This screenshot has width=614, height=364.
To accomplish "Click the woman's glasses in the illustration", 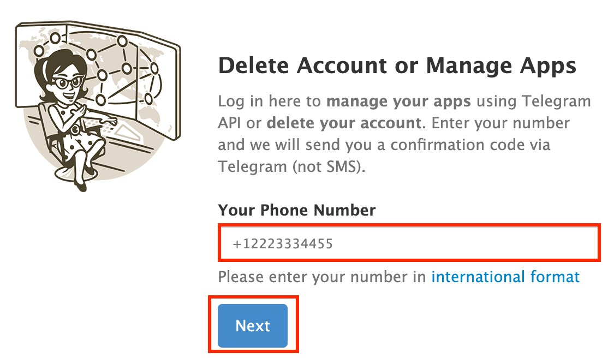I will (x=68, y=82).
